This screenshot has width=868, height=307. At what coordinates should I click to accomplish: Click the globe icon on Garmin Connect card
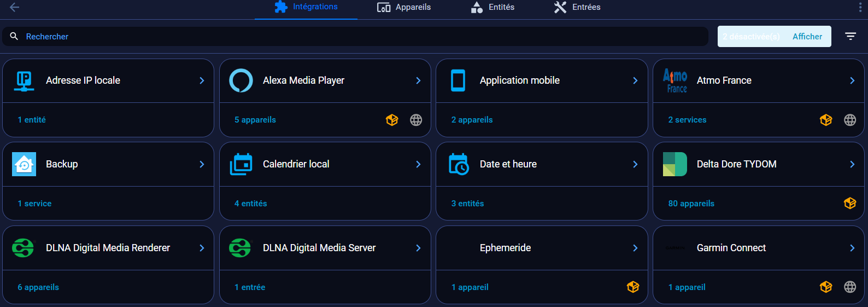pos(849,287)
